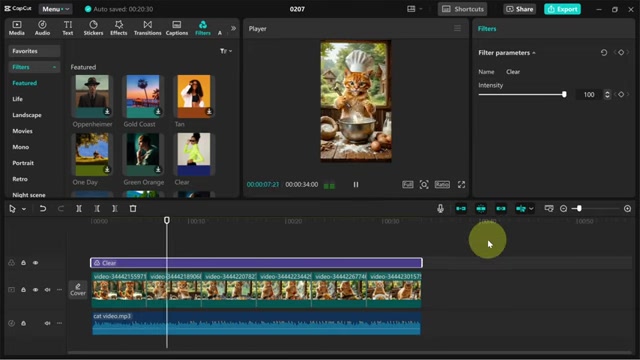The image size is (640, 360).
Task: Select the Featured filter category
Action: pyautogui.click(x=24, y=83)
